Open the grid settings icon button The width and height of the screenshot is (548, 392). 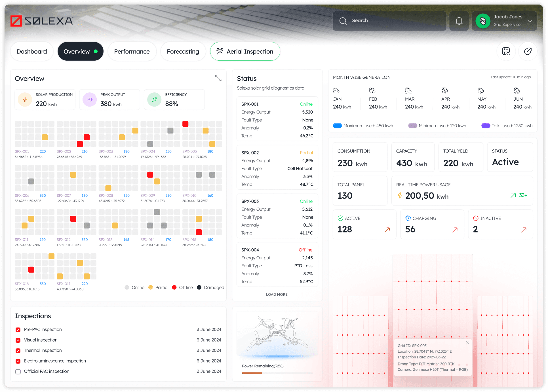coord(506,51)
